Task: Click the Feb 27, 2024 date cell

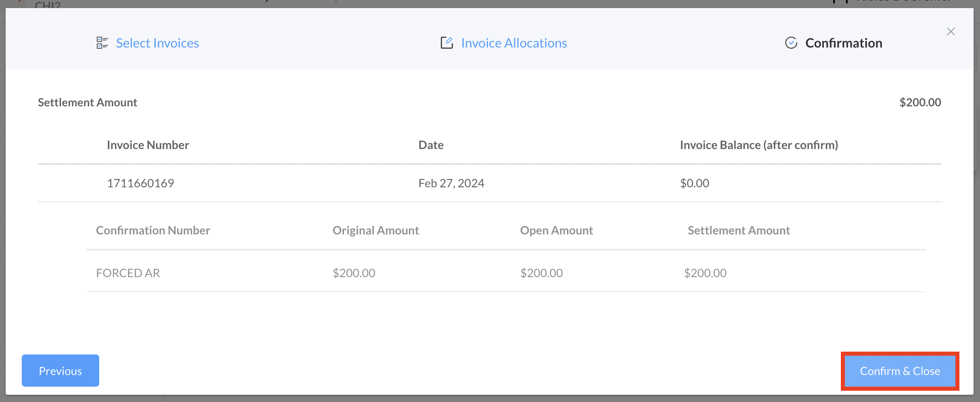Action: tap(451, 183)
